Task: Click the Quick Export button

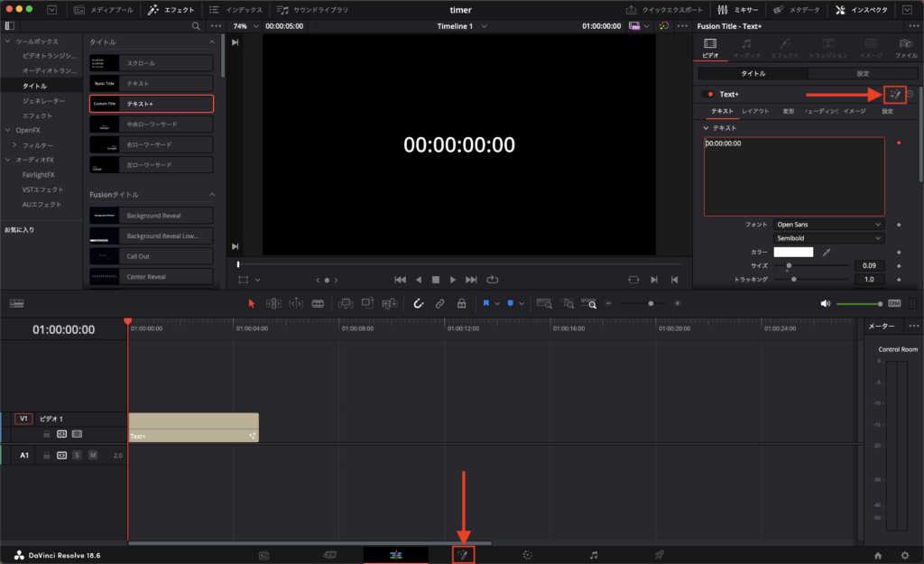Action: pos(666,10)
